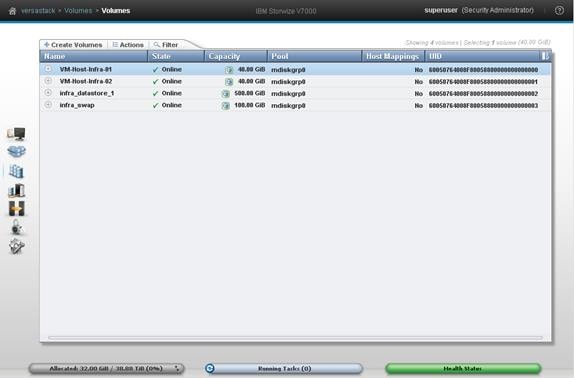Open the Monitoring sidebar icon with computer monitor
This screenshot has height=378, width=574.
(16, 134)
